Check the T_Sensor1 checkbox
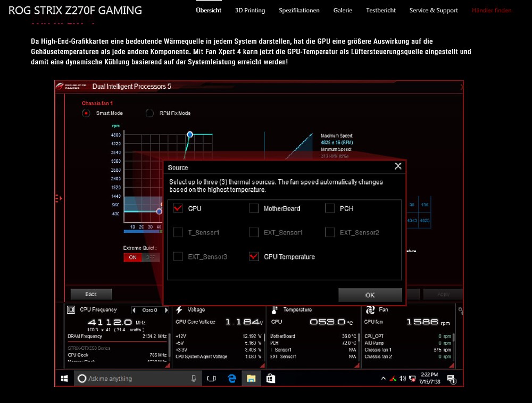The height and width of the screenshot is (403, 532). (x=178, y=232)
